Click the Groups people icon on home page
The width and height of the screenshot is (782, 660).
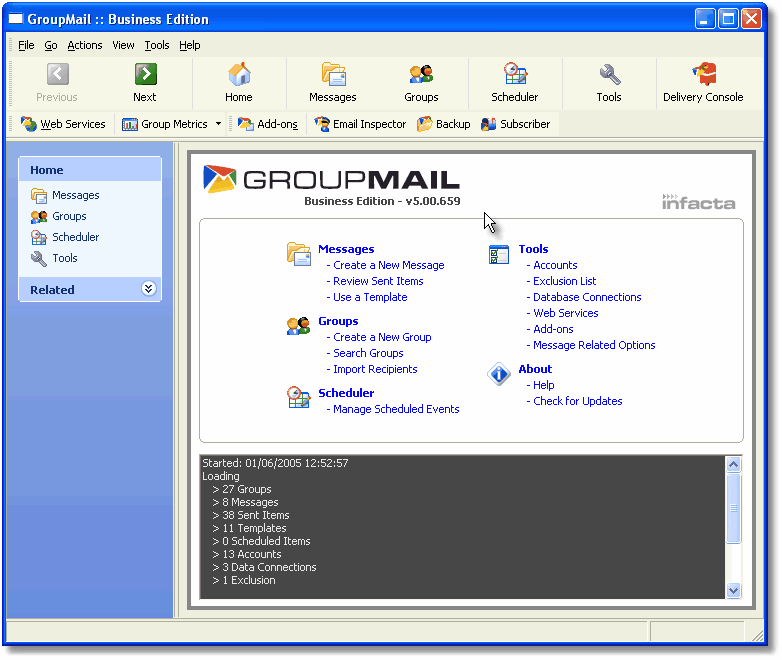tap(298, 326)
